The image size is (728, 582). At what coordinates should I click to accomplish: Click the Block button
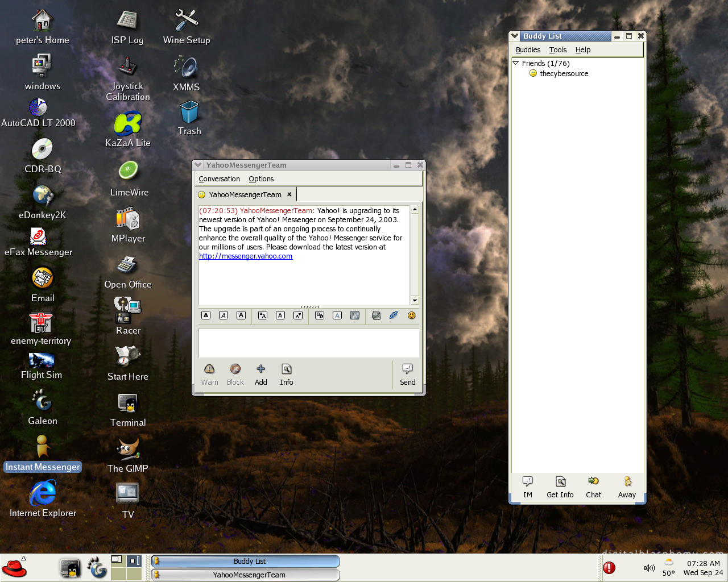[235, 375]
